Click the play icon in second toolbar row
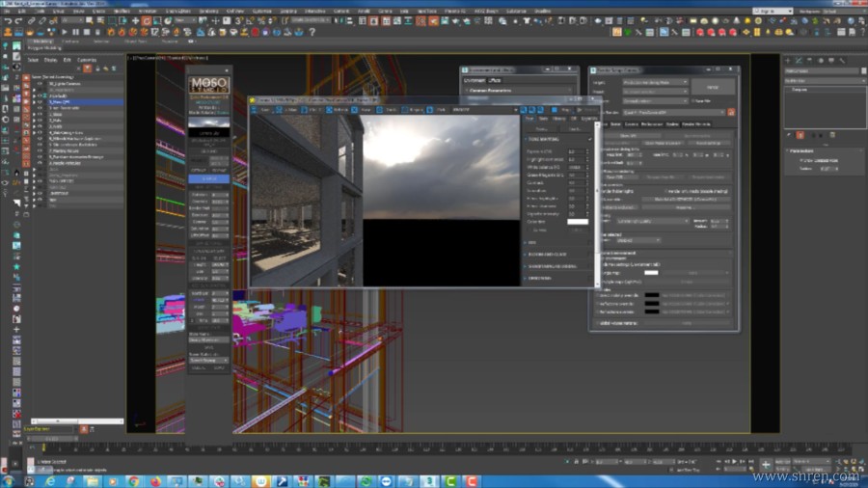The width and height of the screenshot is (868, 488). (x=65, y=33)
